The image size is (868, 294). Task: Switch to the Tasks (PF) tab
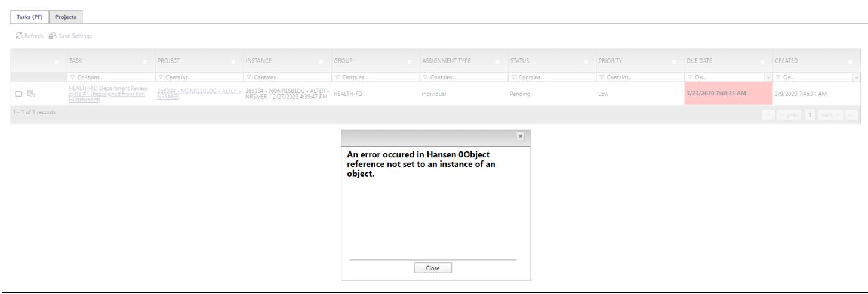30,17
